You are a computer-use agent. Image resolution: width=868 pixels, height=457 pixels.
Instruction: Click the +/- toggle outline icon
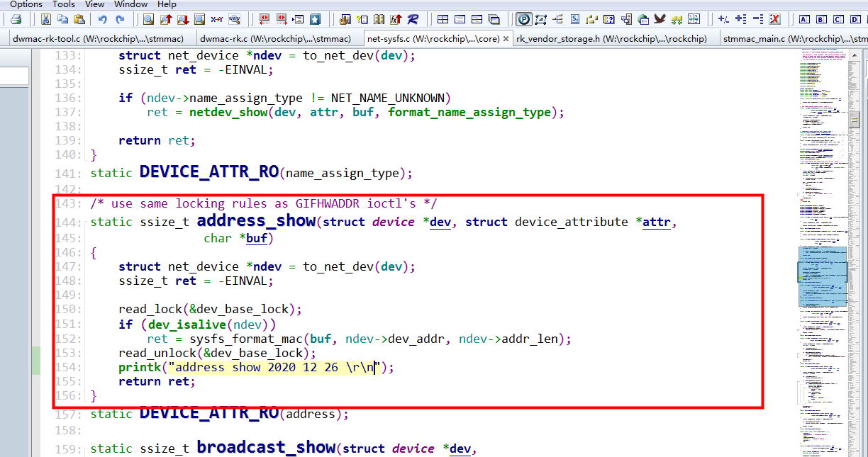[723, 19]
